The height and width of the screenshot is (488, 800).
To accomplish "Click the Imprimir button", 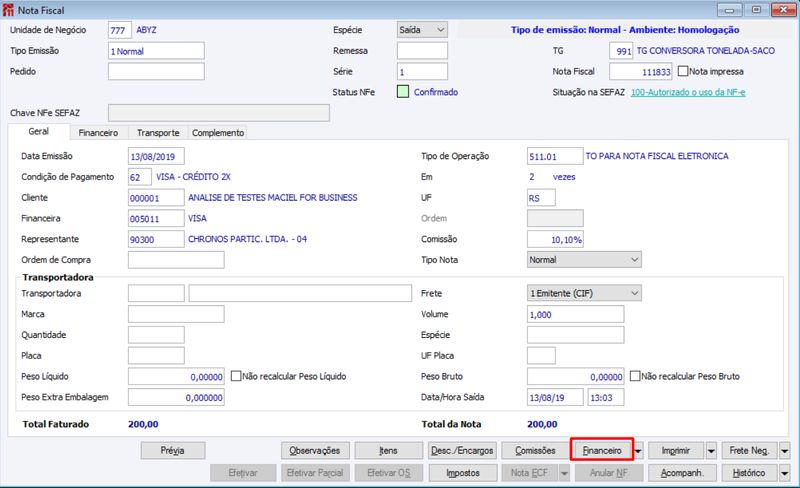I will click(676, 451).
